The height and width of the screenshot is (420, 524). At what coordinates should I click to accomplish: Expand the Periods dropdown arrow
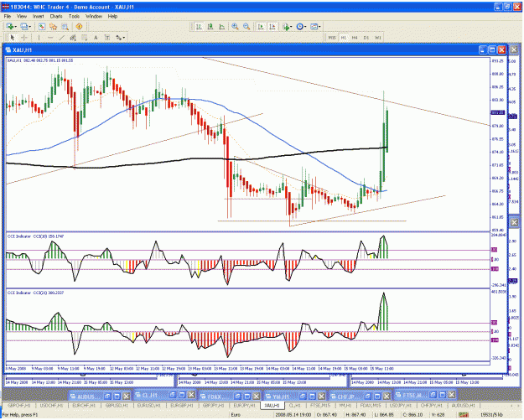point(305,27)
